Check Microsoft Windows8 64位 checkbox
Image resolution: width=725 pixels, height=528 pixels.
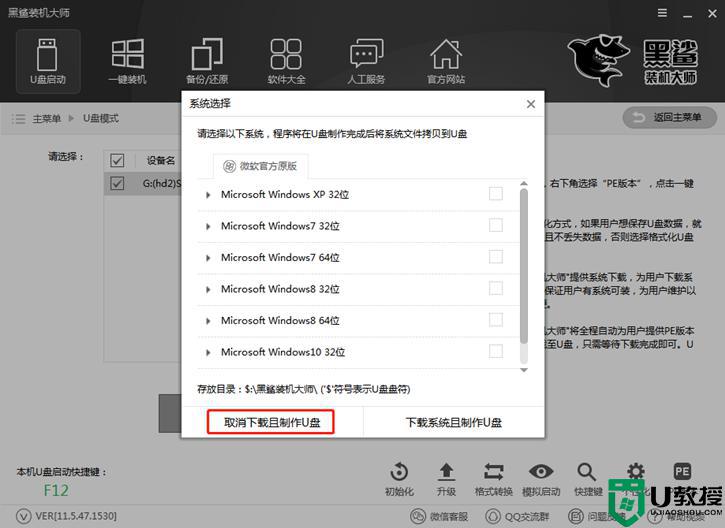click(496, 320)
